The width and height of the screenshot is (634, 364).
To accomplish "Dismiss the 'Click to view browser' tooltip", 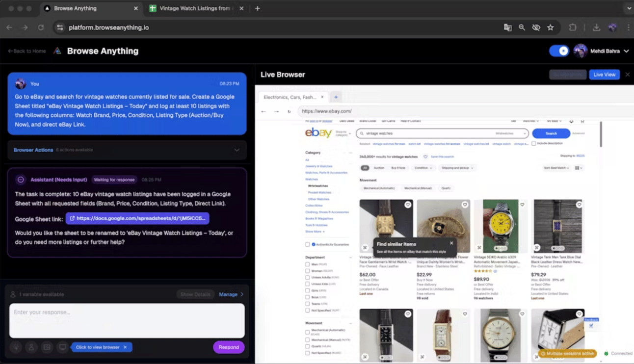I will pyautogui.click(x=125, y=347).
